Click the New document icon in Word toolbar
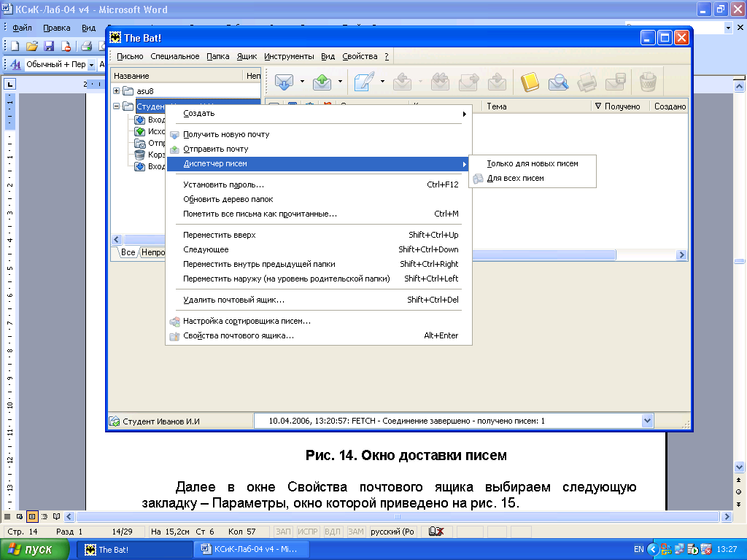 pos(15,46)
